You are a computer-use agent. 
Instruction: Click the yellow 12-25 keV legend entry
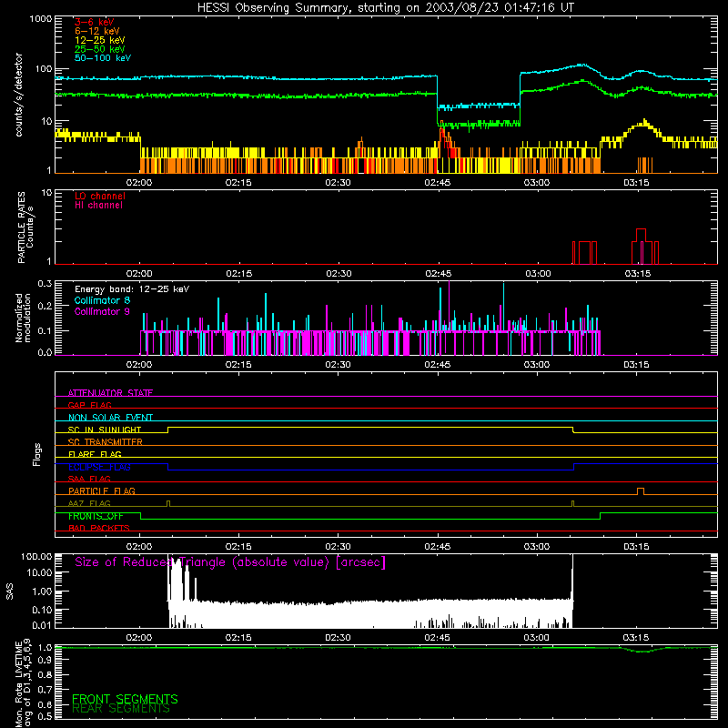[100, 40]
